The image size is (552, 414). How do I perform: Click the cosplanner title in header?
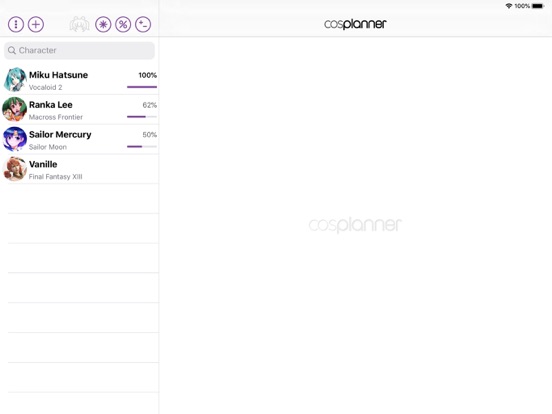point(355,24)
